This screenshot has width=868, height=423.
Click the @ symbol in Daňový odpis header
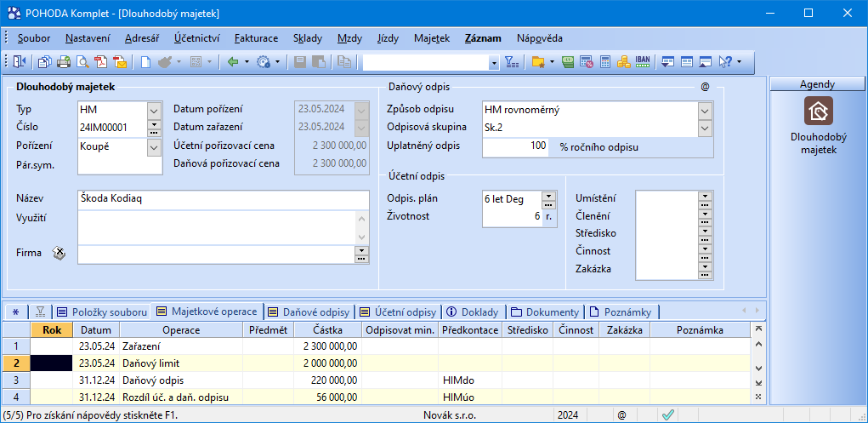tap(705, 88)
